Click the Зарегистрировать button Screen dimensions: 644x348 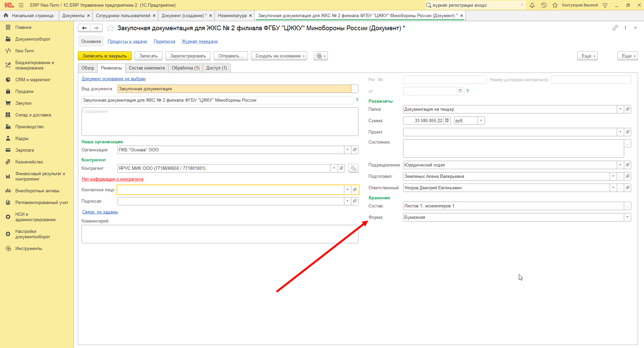[188, 56]
